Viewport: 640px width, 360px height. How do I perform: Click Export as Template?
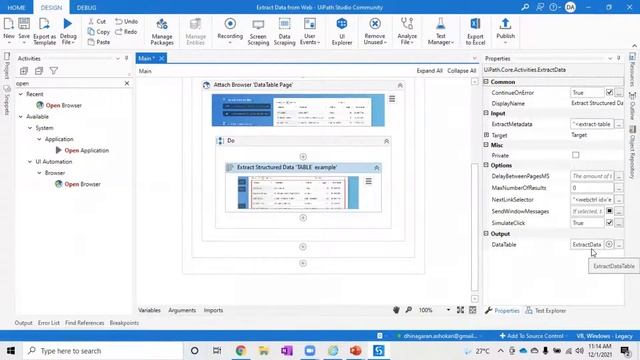pyautogui.click(x=44, y=31)
